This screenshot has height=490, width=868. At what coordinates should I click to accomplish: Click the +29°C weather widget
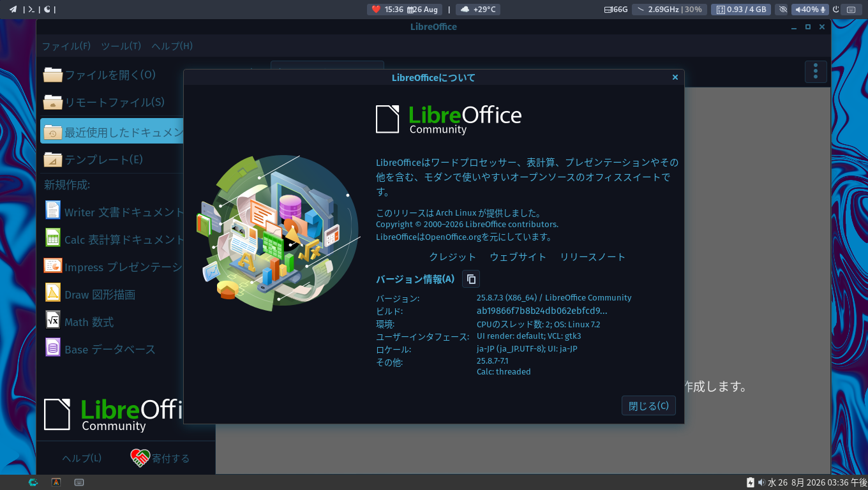tap(479, 10)
